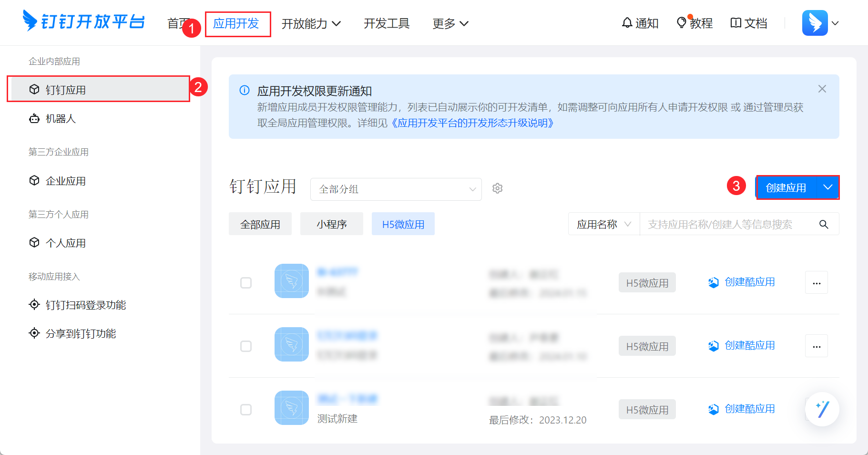Open the 测试新建 app icon
The image size is (868, 455).
[292, 408]
